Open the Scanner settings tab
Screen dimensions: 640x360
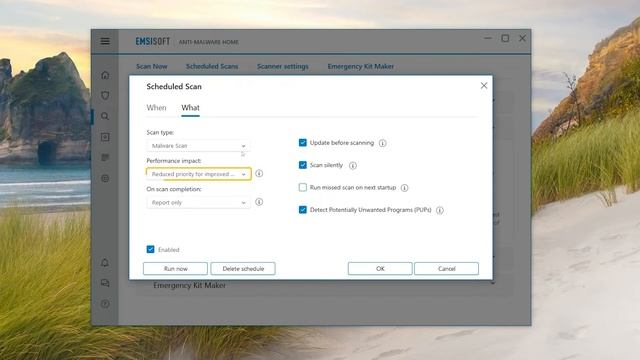(283, 66)
